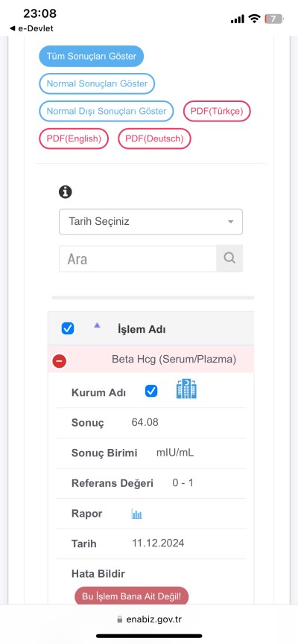Image resolution: width=298 pixels, height=644 pixels.
Task: Sort by the blue triangle in header
Action: coord(97,325)
